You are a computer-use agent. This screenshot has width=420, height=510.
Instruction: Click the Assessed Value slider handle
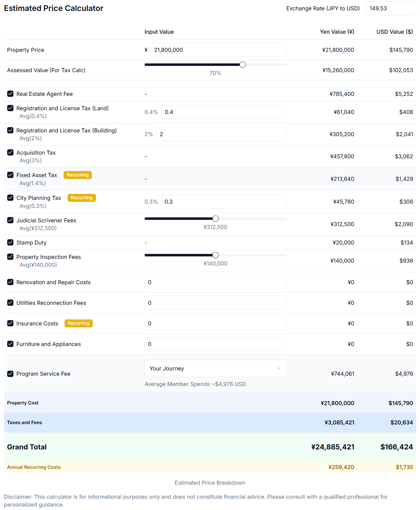(243, 65)
